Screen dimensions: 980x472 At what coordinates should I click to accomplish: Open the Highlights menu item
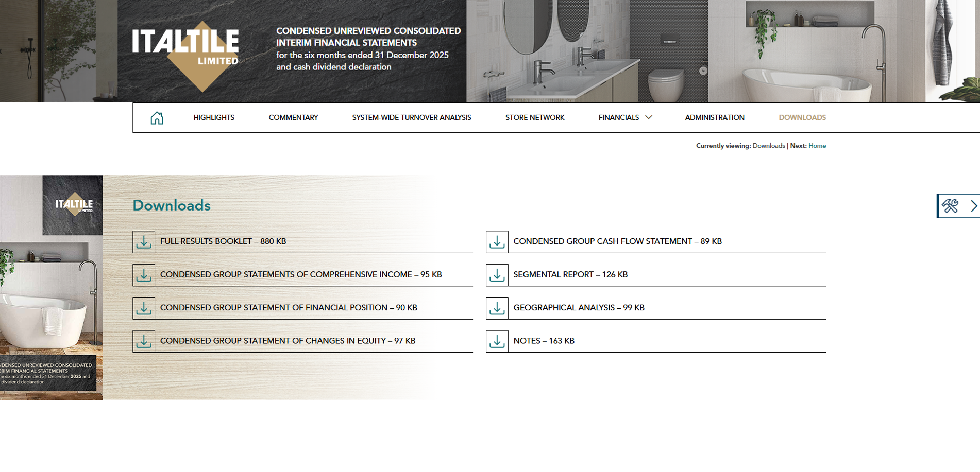pos(214,117)
